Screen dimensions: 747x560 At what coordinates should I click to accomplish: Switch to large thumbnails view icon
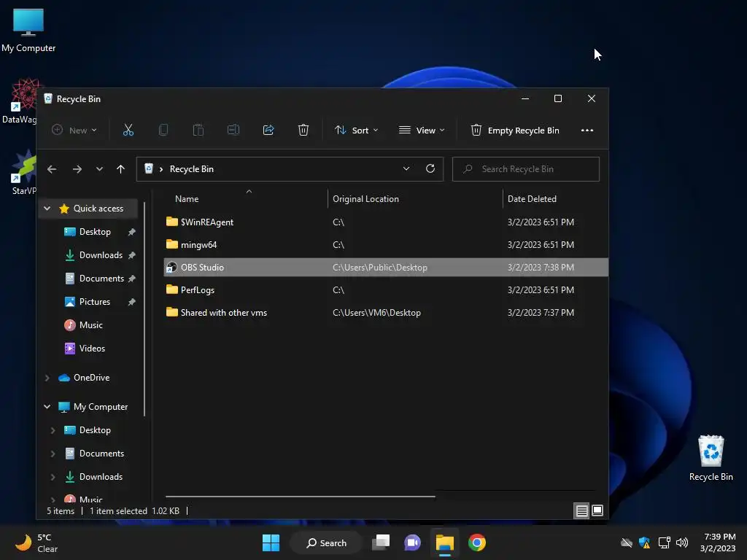click(597, 511)
